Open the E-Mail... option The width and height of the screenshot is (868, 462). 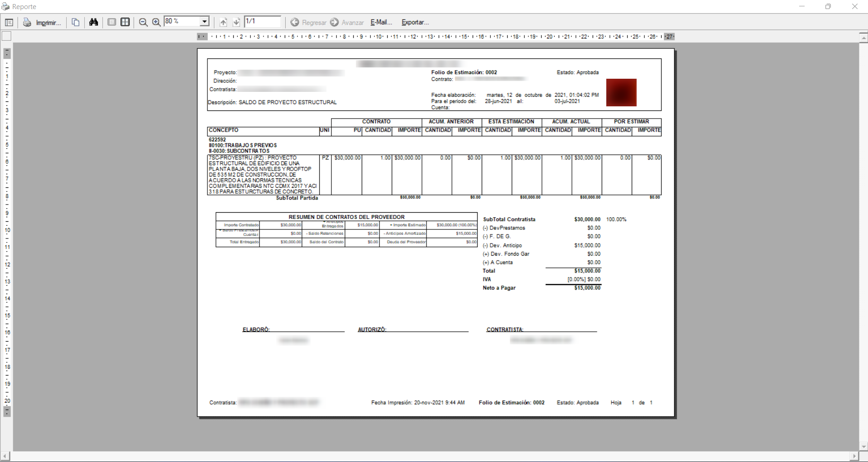point(381,22)
